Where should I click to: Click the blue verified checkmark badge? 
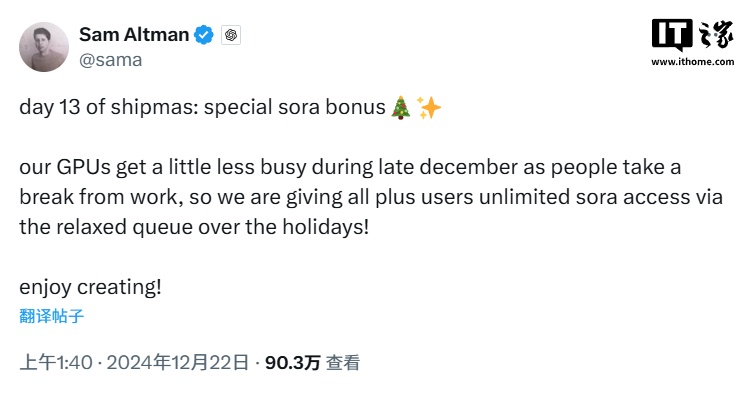click(x=204, y=35)
